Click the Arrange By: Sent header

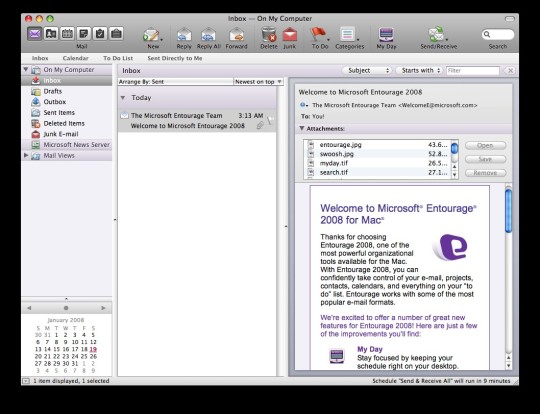[175, 82]
